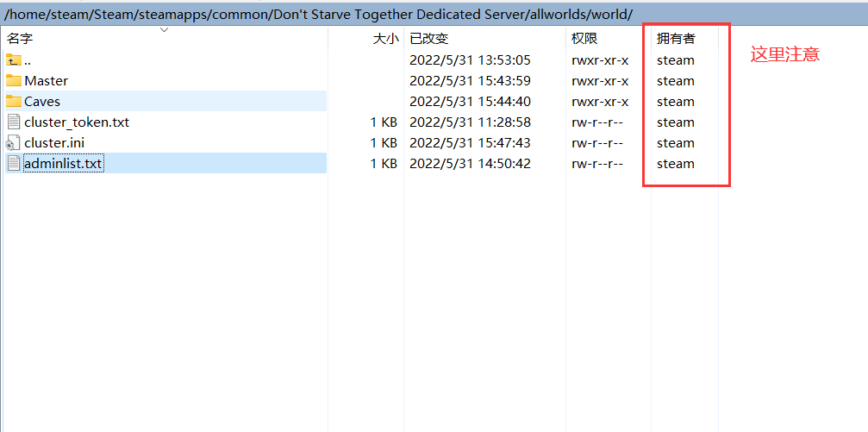
Task: Select the Master folder icon
Action: (x=14, y=81)
